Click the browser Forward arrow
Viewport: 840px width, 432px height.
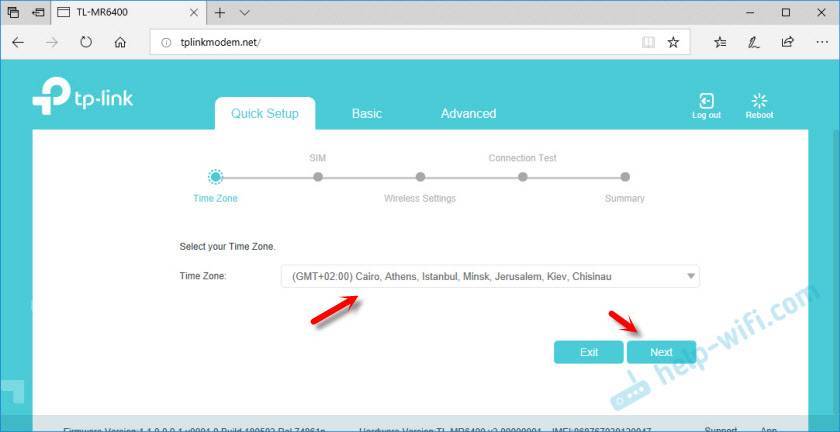[x=52, y=42]
